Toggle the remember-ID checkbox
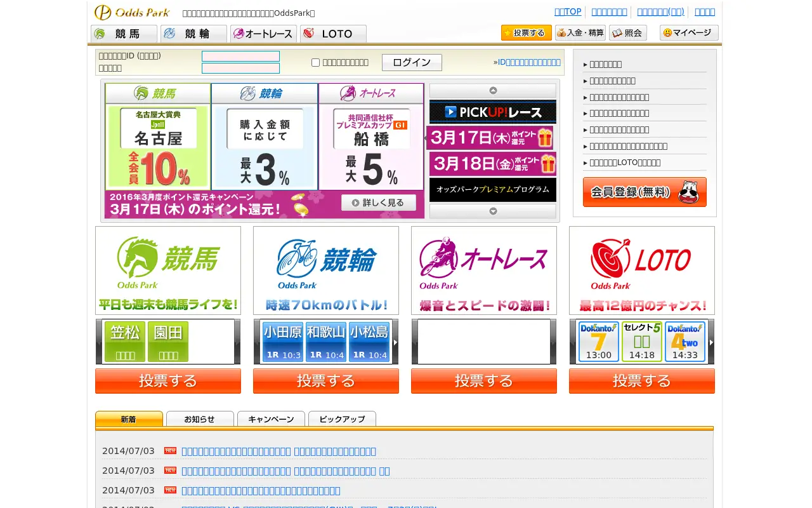This screenshot has width=812, height=508. (x=315, y=62)
